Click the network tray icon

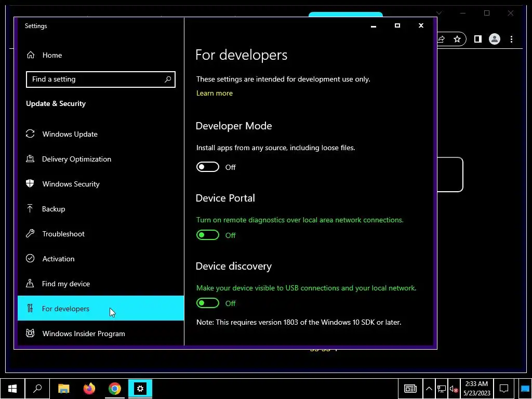tap(442, 389)
